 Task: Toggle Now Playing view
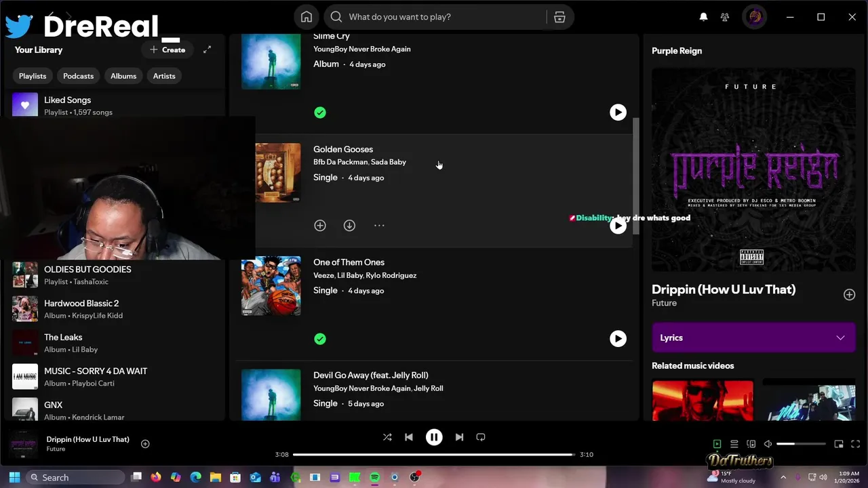[x=717, y=444]
